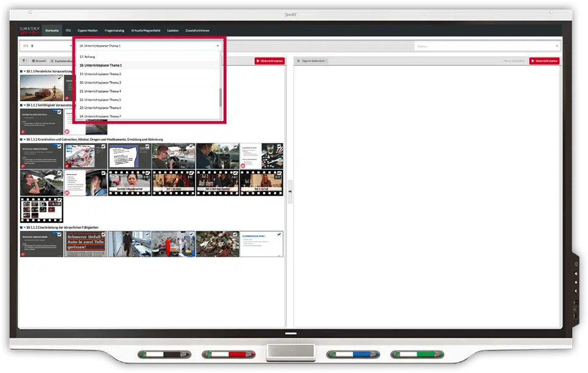Toggle checkbox on beach car thumbnail
This screenshot has height=373, width=588.
point(59,78)
